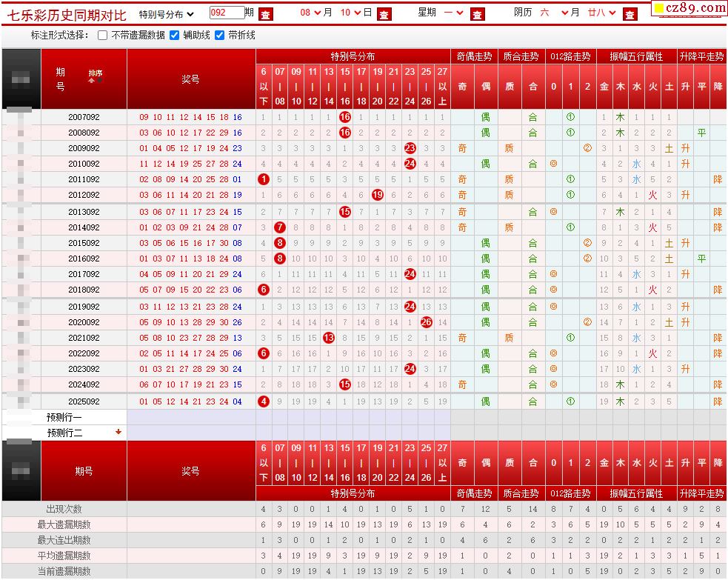
Task: Click the 预测行一 prediction row label
Action: 64,418
